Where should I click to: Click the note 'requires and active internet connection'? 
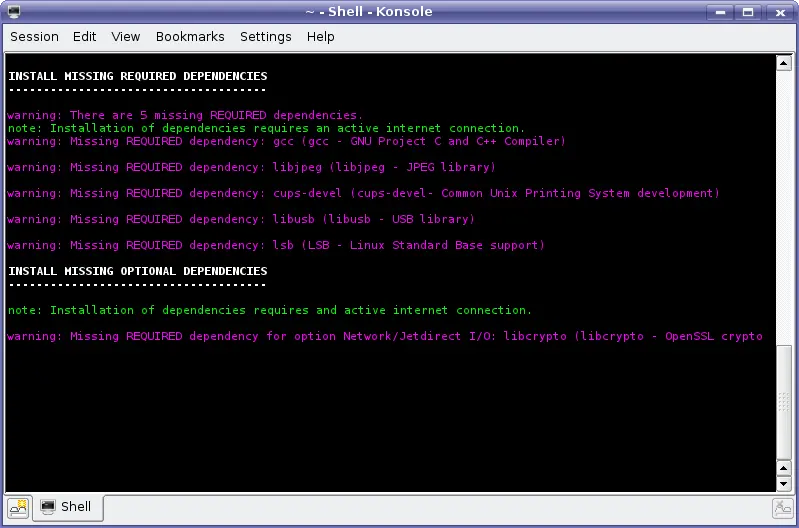pyautogui.click(x=270, y=310)
